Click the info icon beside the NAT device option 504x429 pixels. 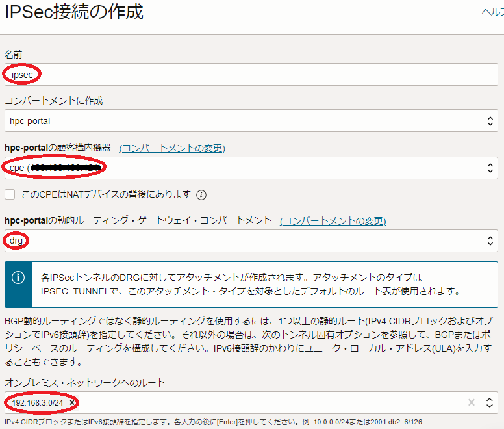coord(201,194)
